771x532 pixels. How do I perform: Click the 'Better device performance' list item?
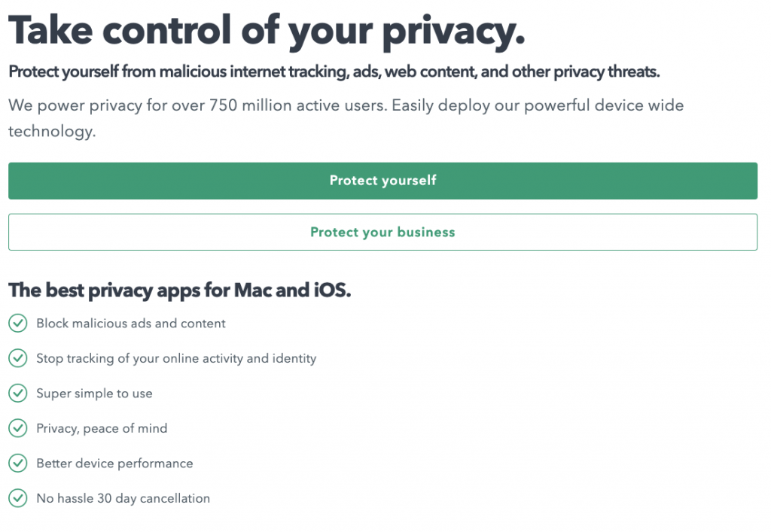point(115,463)
